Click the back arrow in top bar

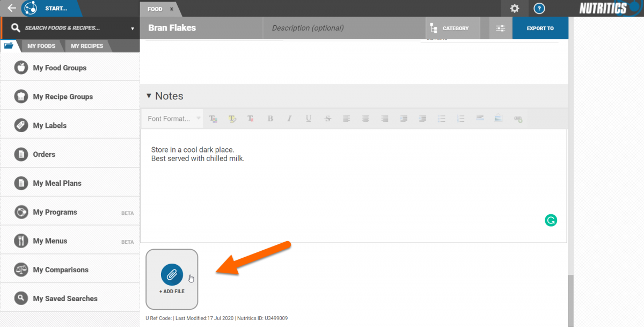[11, 9]
